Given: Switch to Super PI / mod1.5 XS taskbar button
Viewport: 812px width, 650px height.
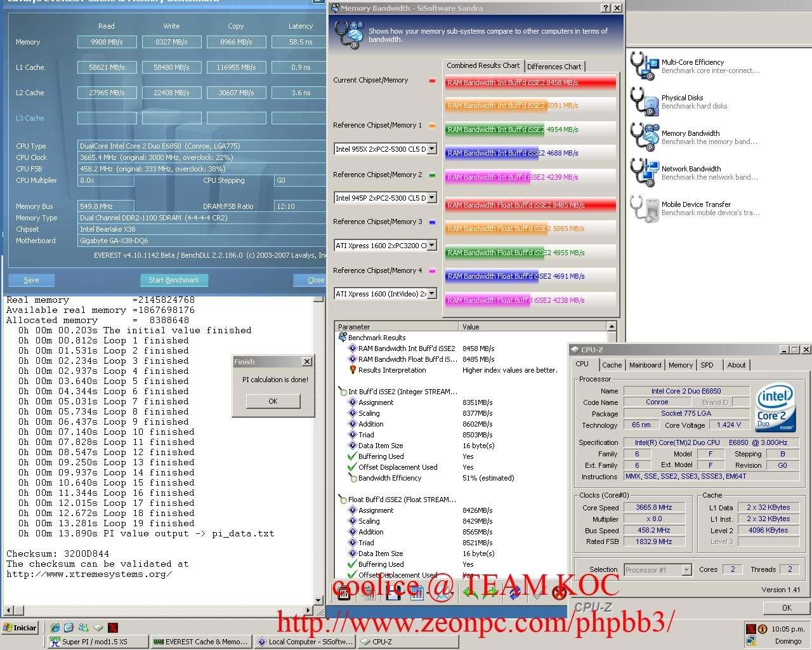Looking at the screenshot, I should [98, 642].
